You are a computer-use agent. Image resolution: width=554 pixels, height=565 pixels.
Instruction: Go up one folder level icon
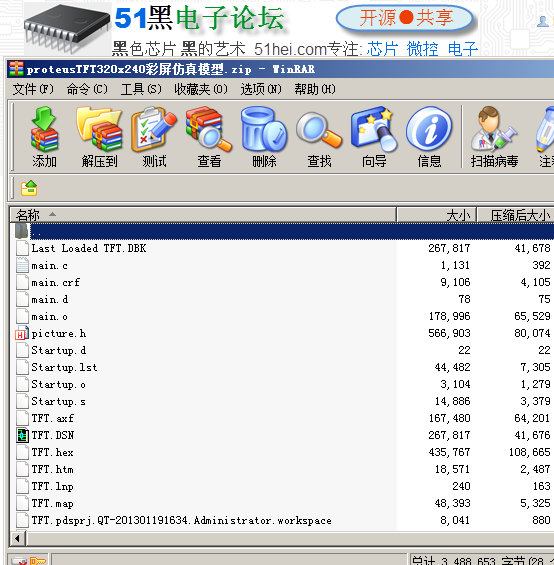(29, 188)
